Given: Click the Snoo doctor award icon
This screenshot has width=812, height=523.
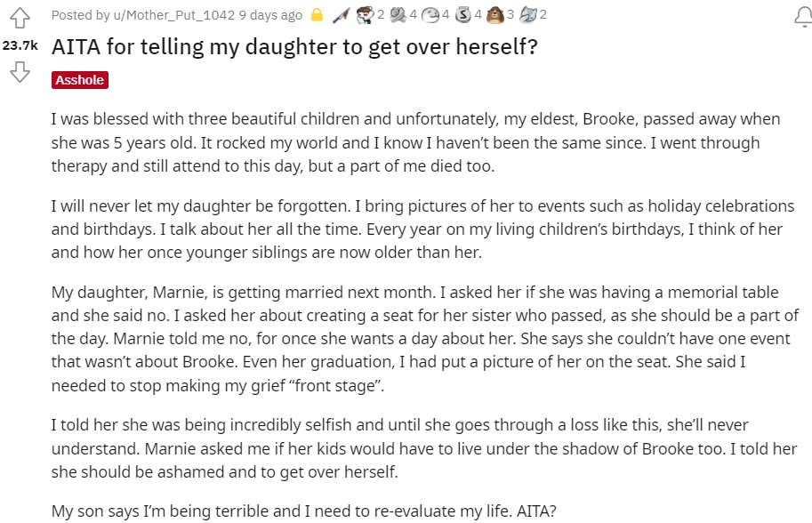Looking at the screenshot, I should [x=364, y=15].
